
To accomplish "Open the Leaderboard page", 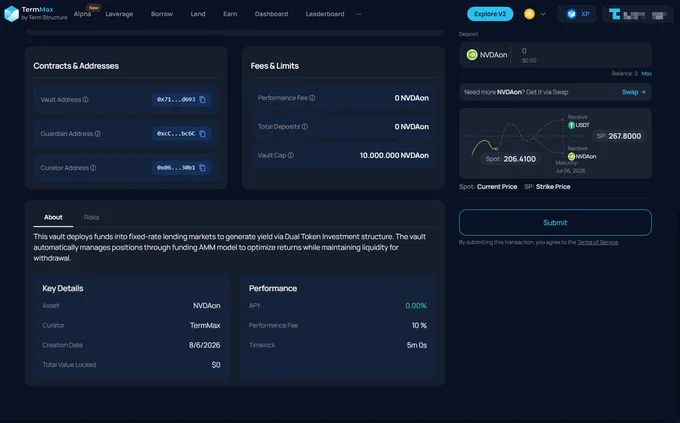I will pos(325,14).
